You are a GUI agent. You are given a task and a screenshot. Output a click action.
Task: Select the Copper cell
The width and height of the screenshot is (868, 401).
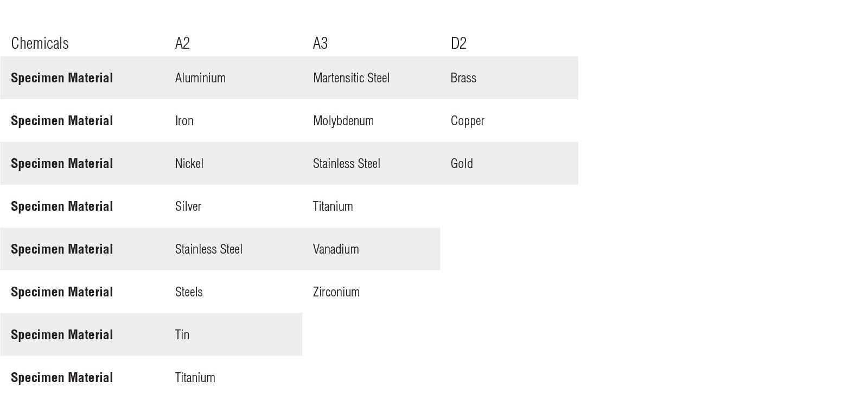tap(467, 121)
